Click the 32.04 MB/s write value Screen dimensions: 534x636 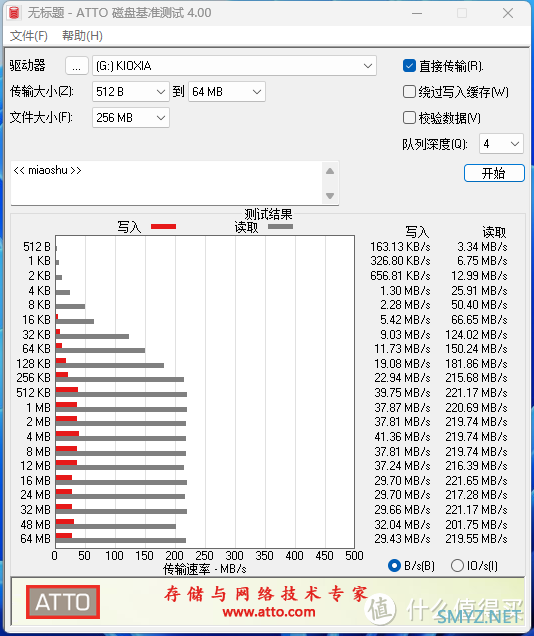[x=403, y=525]
